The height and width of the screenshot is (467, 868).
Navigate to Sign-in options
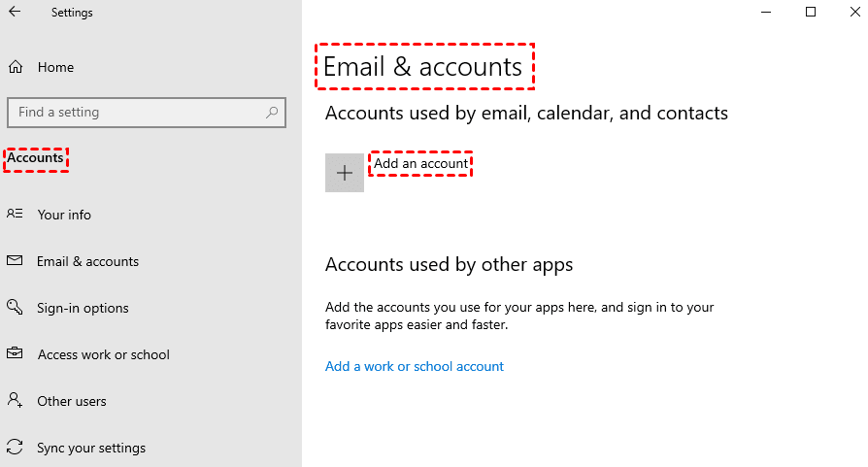pyautogui.click(x=83, y=308)
